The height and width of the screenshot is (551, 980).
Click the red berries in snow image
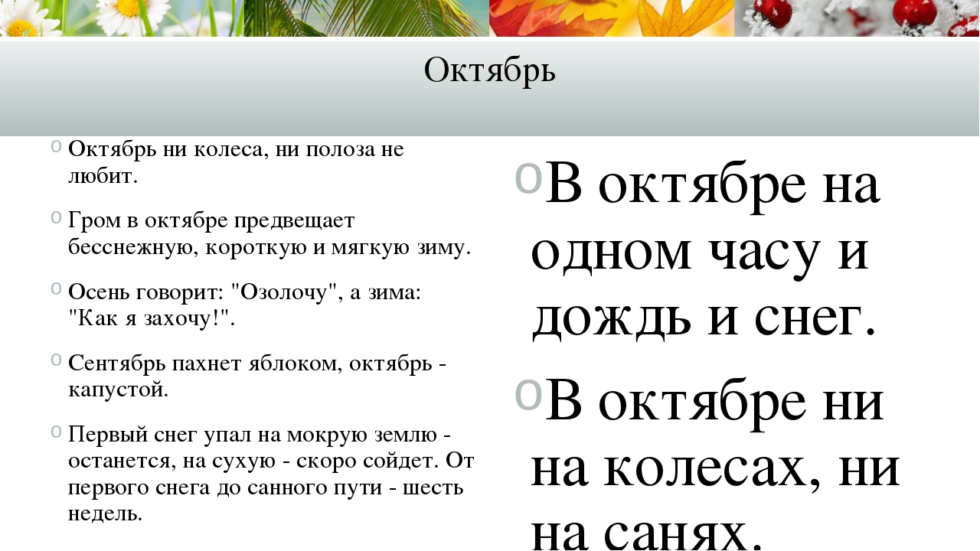[x=857, y=18]
